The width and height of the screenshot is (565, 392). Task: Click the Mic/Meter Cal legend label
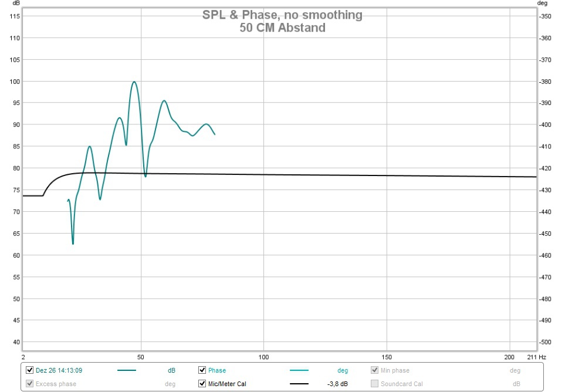(227, 384)
